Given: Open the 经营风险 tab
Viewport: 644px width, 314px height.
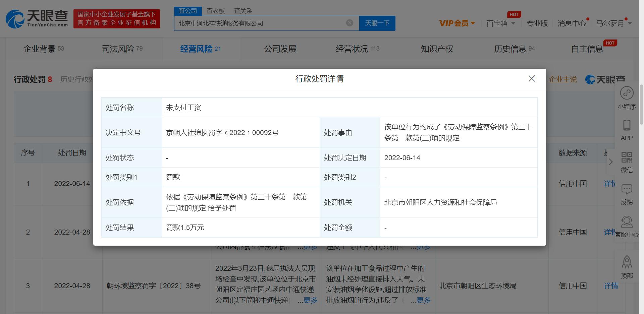Looking at the screenshot, I should pyautogui.click(x=201, y=49).
